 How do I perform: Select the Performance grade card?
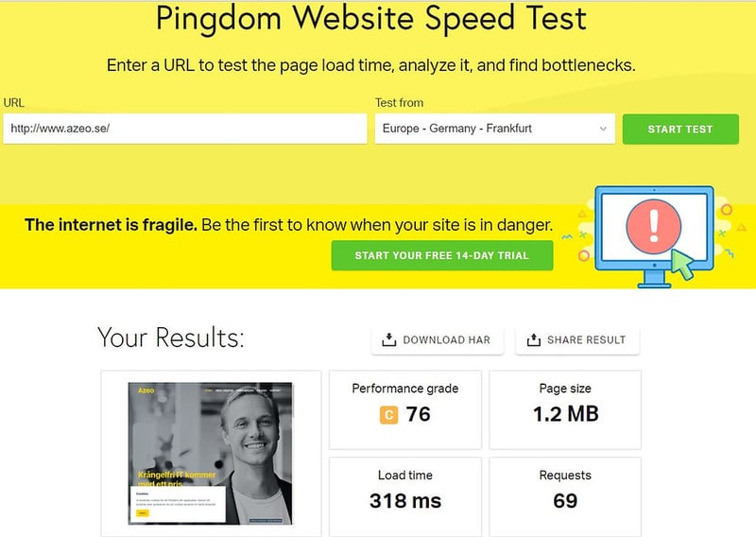[x=405, y=409]
